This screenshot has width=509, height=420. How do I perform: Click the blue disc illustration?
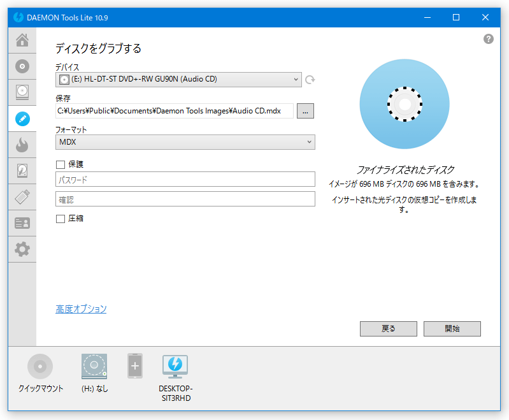(405, 104)
